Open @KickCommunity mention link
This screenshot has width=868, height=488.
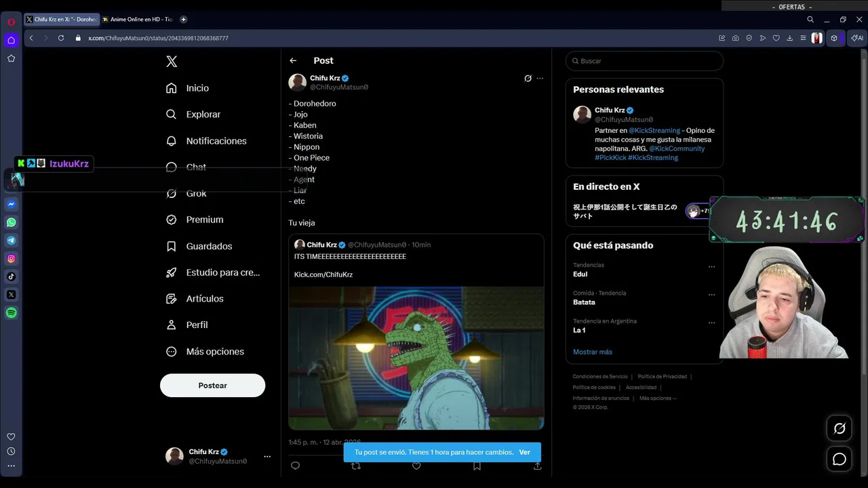tap(677, 148)
